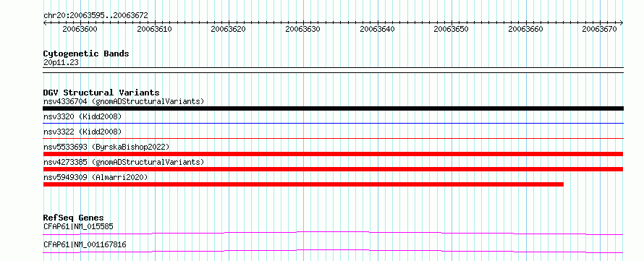The height and width of the screenshot is (261, 644).
Task: Click the Cytogenetic Bands track heading
Action: [86, 54]
